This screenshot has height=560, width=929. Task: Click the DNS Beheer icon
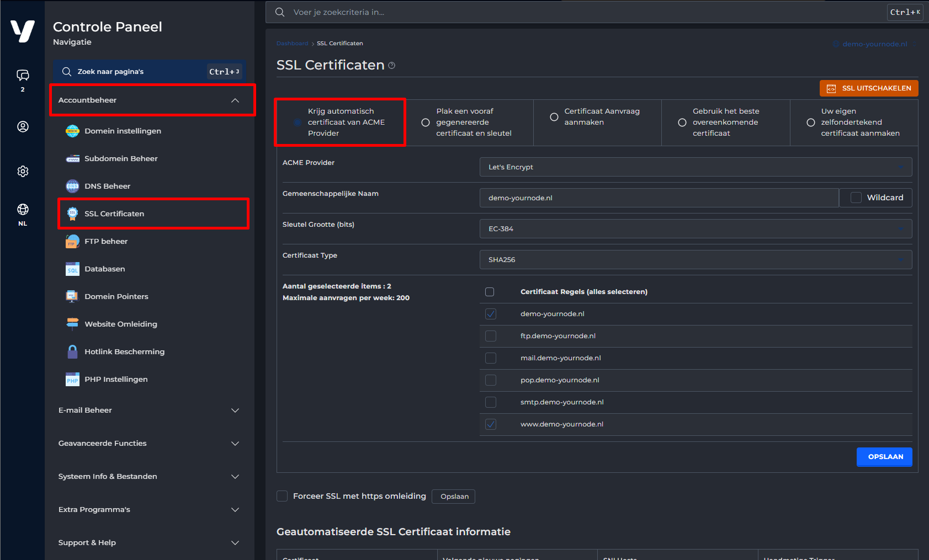click(x=72, y=186)
